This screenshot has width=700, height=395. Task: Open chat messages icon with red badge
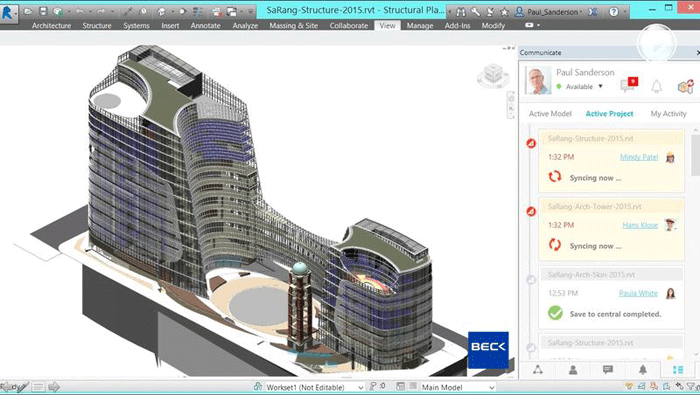629,84
